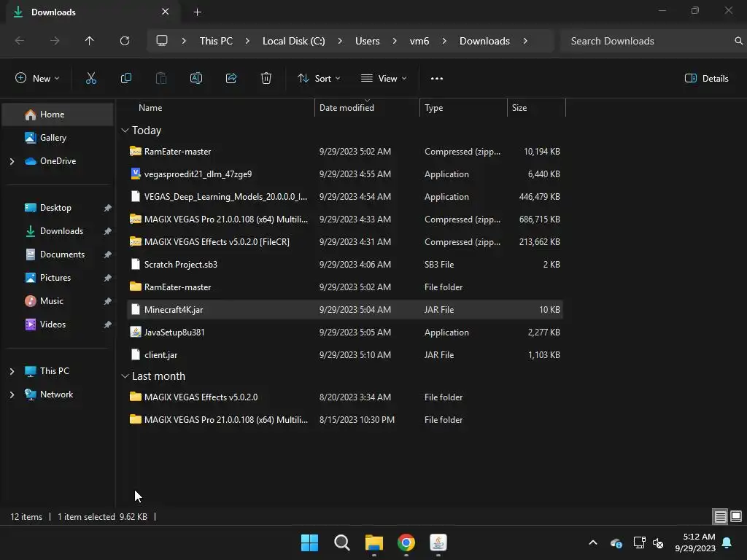Show hidden system tray icons
The width and height of the screenshot is (747, 560).
click(593, 542)
